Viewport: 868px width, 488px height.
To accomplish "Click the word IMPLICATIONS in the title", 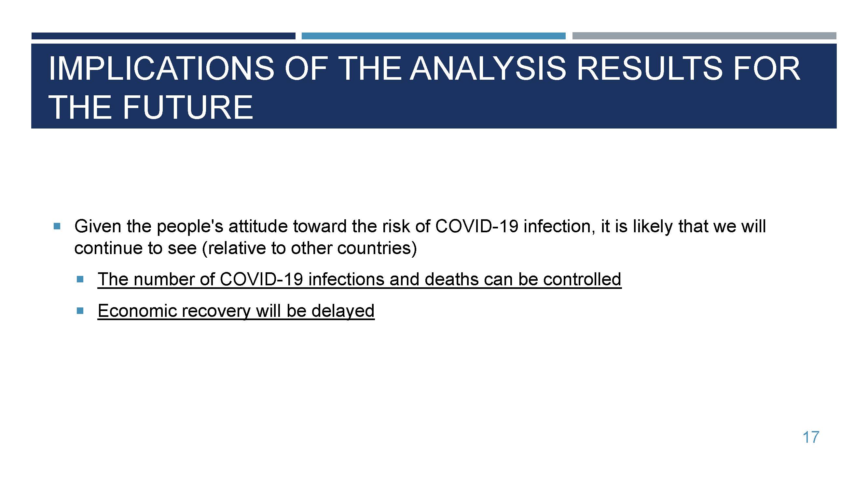I will (x=161, y=69).
